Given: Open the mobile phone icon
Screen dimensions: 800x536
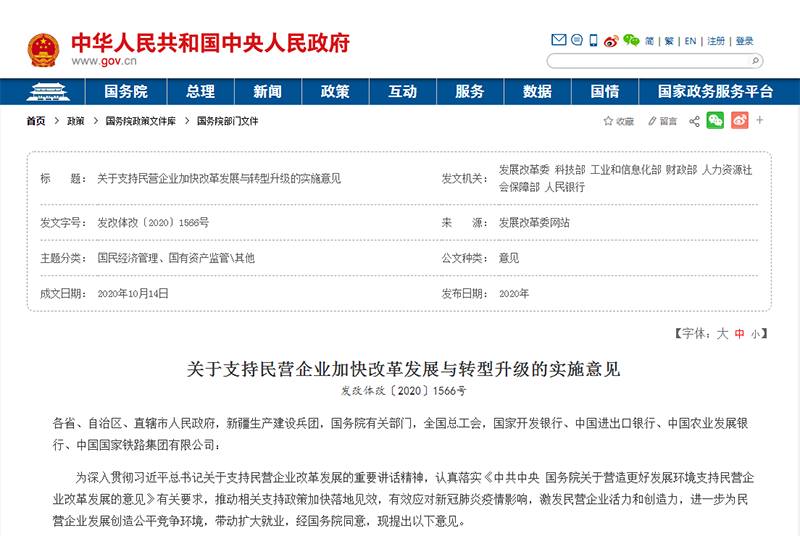Looking at the screenshot, I should [x=593, y=40].
